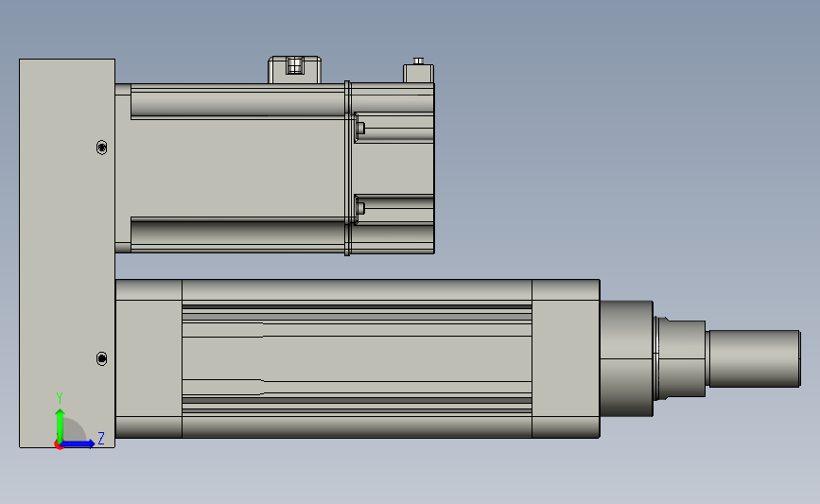This screenshot has height=504, width=820.
Task: Click the red origin point of the coordinate triad
Action: [x=59, y=445]
